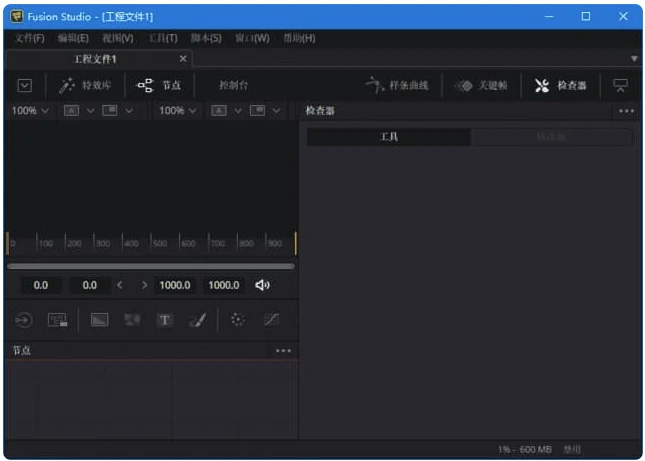This screenshot has height=461, width=645.
Task: Expand left viewer view-layout chevron
Action: click(129, 111)
